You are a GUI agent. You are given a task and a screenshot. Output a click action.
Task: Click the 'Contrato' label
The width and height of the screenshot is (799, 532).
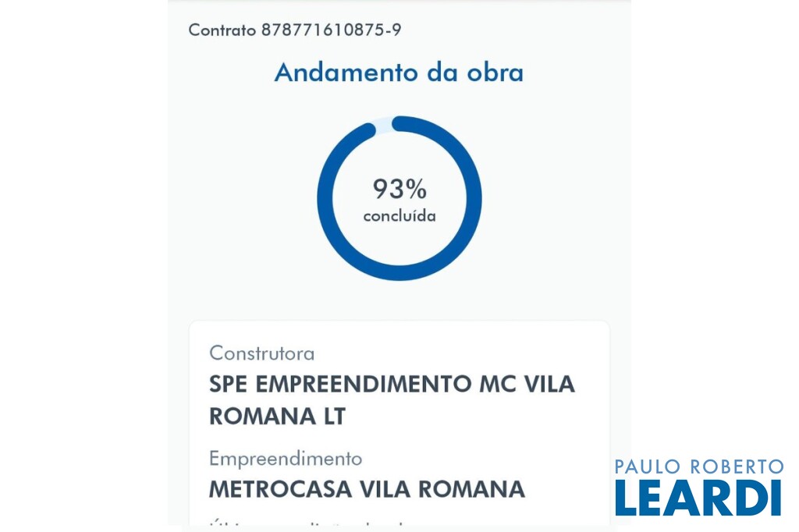(x=222, y=30)
